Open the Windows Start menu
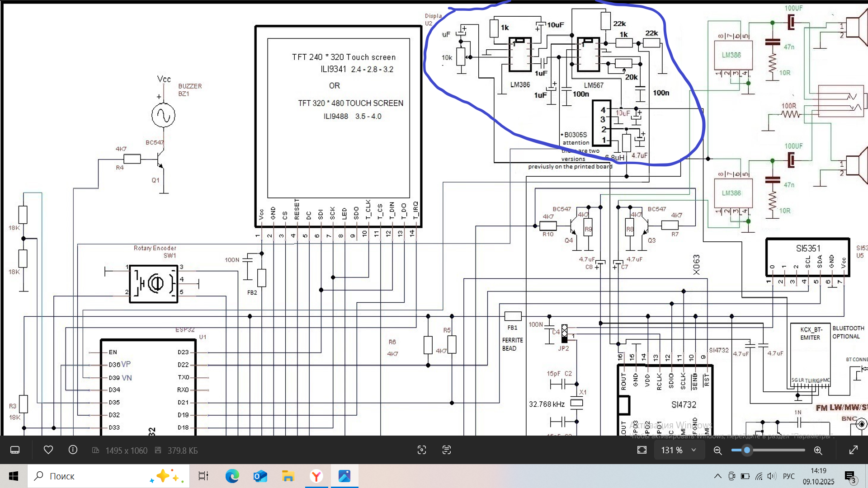Image resolution: width=868 pixels, height=488 pixels. [14, 476]
